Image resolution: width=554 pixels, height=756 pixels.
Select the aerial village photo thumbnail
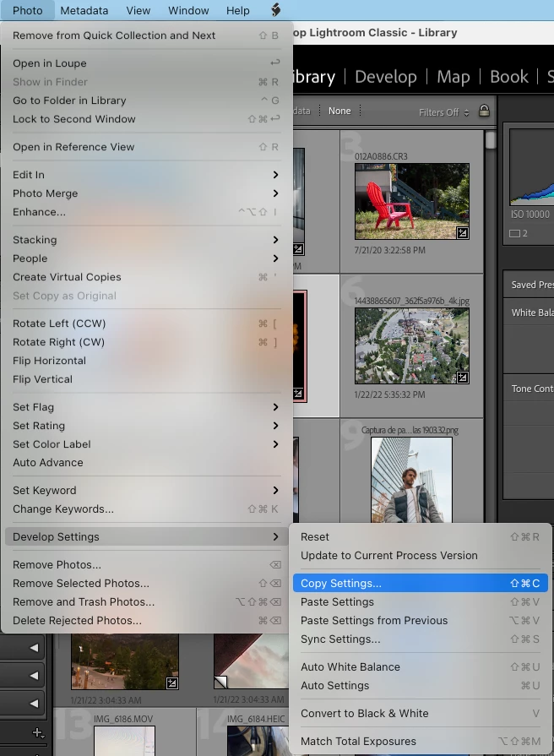(x=412, y=345)
